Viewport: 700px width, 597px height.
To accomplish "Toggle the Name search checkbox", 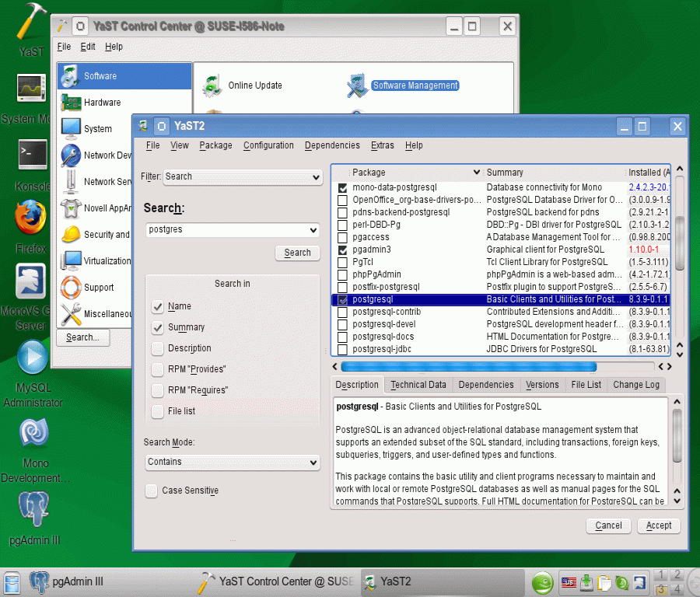I will pyautogui.click(x=157, y=306).
